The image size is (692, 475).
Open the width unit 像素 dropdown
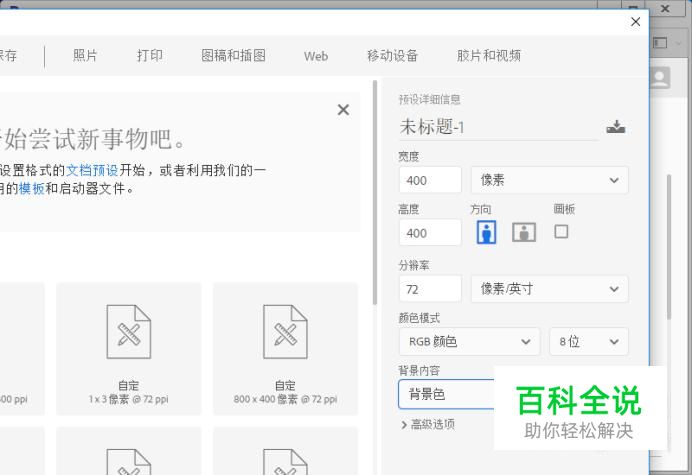(549, 180)
